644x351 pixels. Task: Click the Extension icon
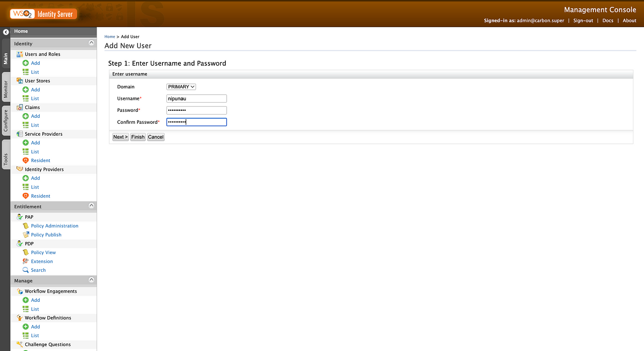[x=26, y=261]
